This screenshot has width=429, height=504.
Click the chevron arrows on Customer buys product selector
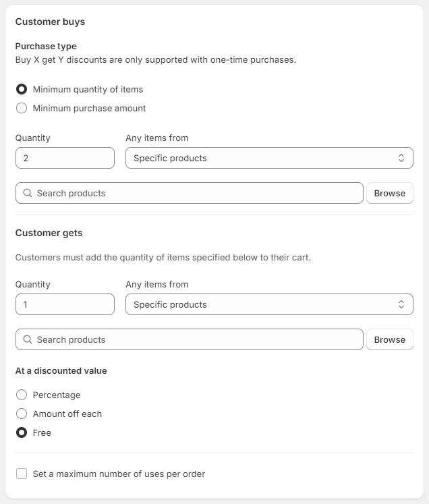click(401, 158)
